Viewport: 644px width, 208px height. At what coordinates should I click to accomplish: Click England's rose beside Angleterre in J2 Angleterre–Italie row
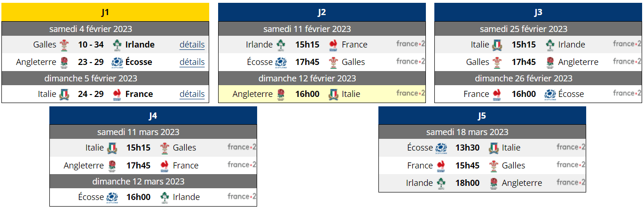pyautogui.click(x=281, y=95)
